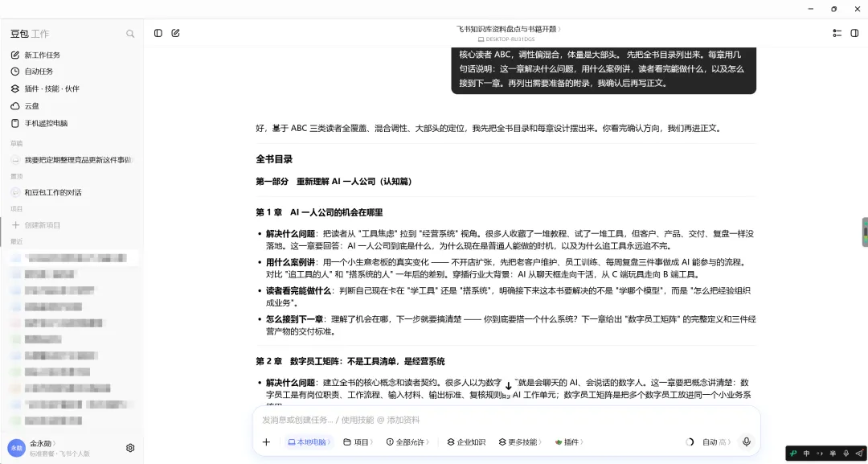
Task: Click bold label 怎么接到下一章
Action: click(x=294, y=319)
